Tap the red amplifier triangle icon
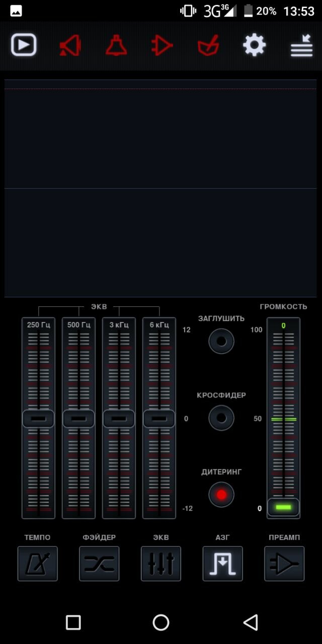Image resolution: width=322 pixels, height=644 pixels. click(162, 46)
